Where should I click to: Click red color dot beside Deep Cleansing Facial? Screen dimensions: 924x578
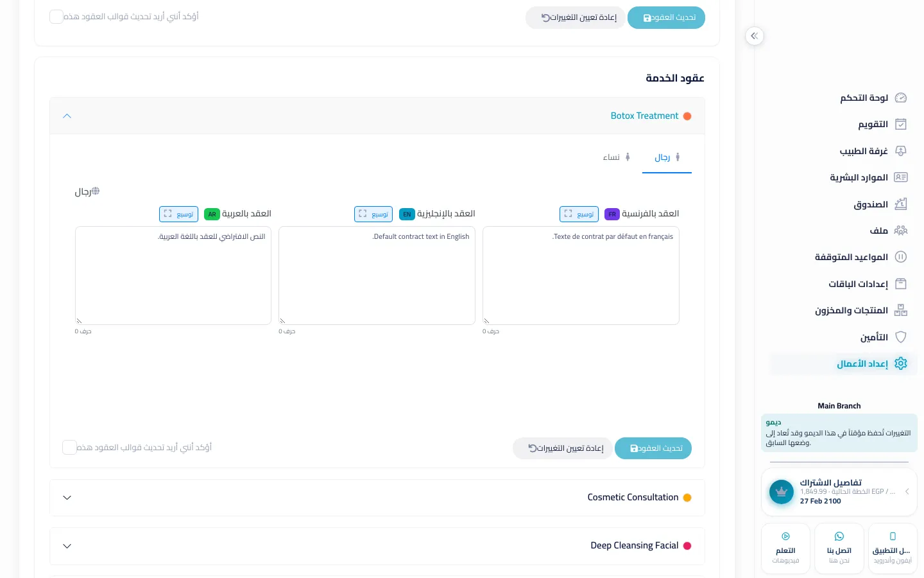pyautogui.click(x=687, y=546)
